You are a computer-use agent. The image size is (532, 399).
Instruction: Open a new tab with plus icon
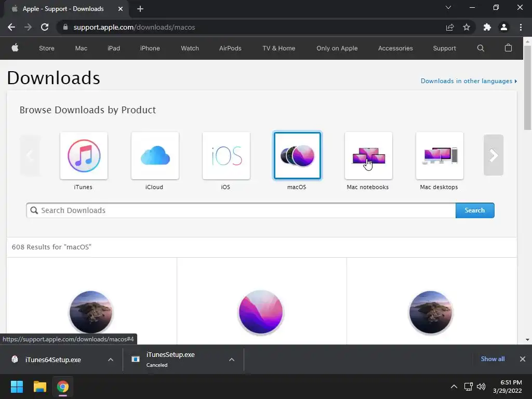pyautogui.click(x=140, y=9)
